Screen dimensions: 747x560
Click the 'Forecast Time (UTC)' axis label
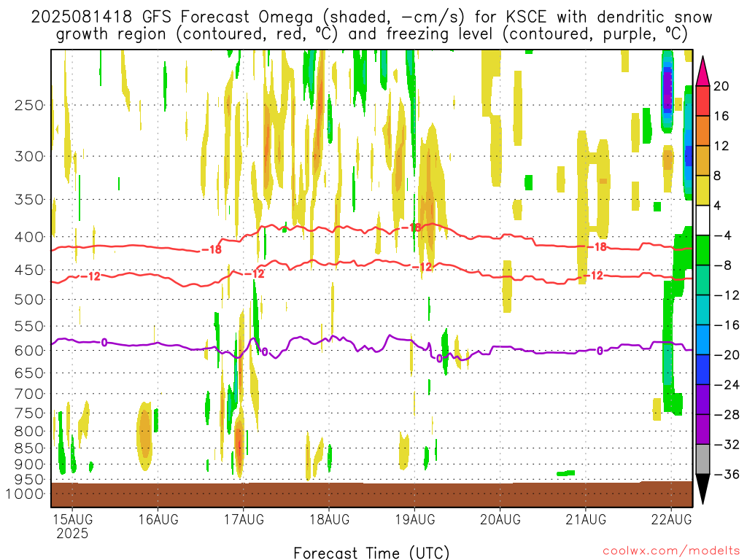pos(371,553)
